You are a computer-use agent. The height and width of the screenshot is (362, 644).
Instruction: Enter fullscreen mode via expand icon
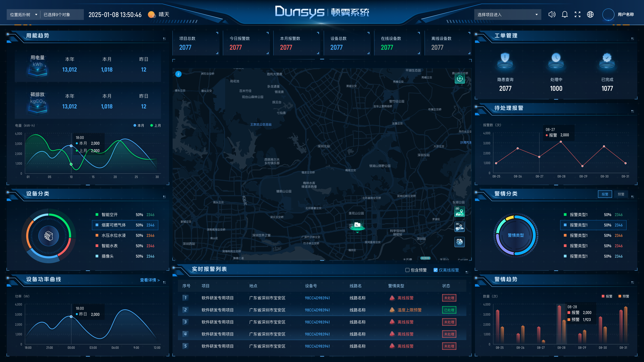[577, 14]
